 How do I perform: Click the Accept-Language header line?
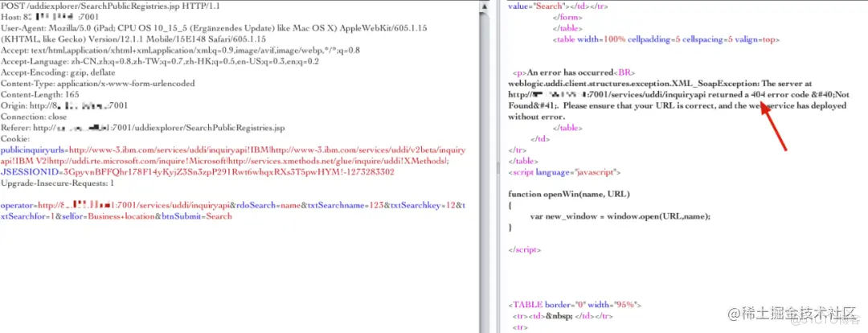tap(160, 61)
